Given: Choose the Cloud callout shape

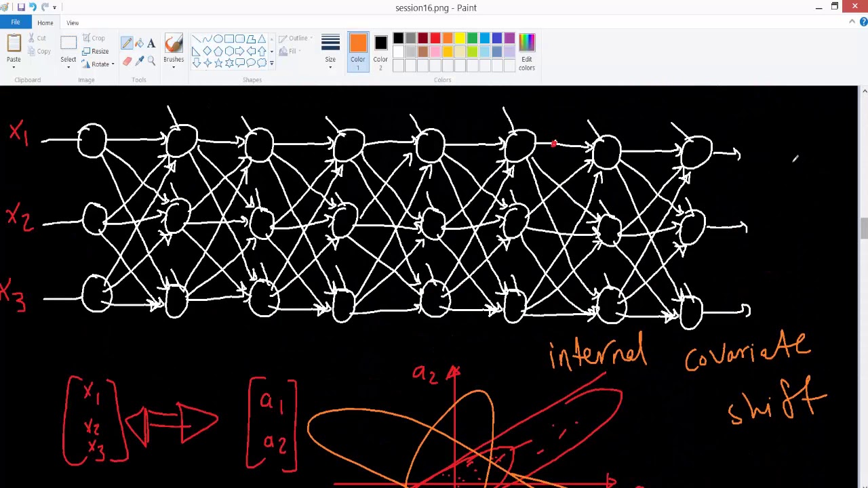Looking at the screenshot, I should point(261,63).
